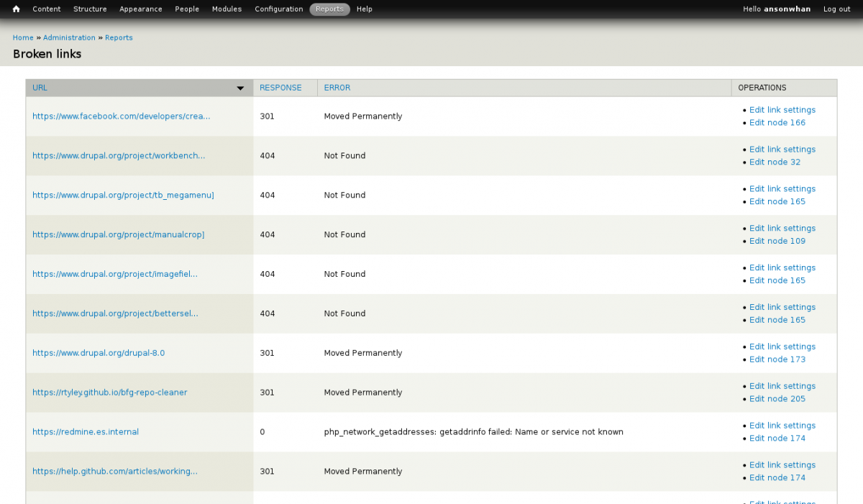Edit link settings for help.github.com row

click(x=782, y=466)
